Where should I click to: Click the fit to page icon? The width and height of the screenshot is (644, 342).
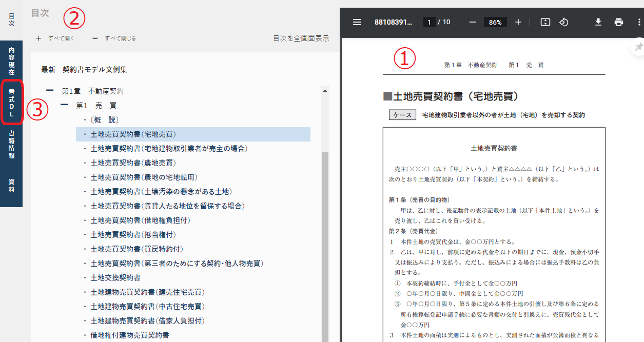[x=545, y=22]
